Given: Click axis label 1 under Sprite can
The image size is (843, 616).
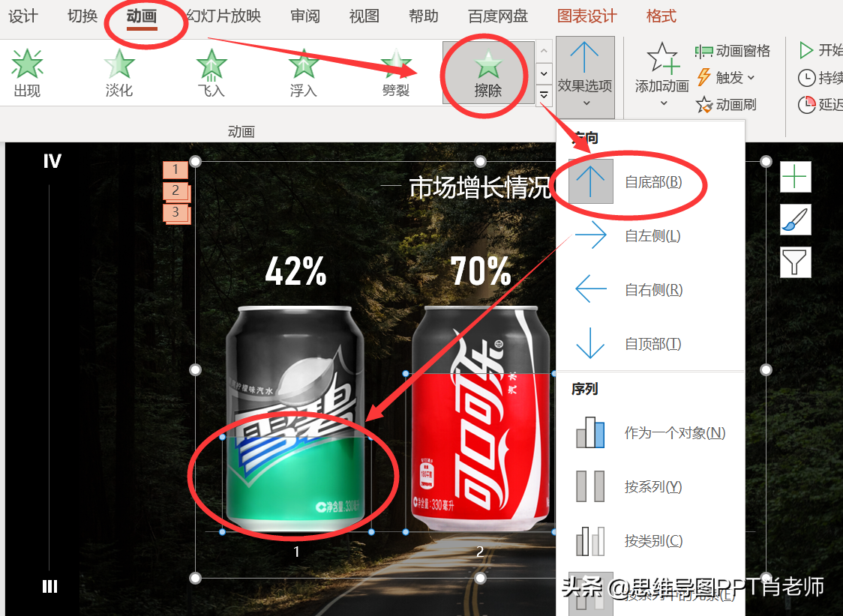Looking at the screenshot, I should coord(296,552).
